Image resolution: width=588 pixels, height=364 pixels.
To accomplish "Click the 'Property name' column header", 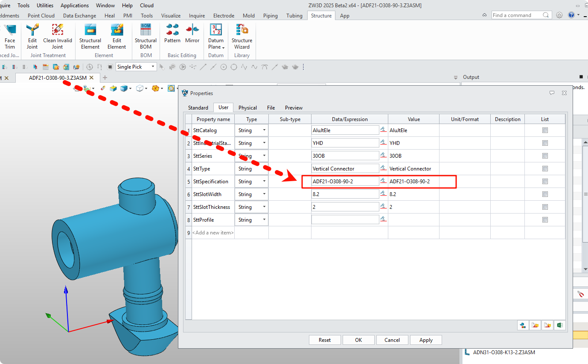I will (x=213, y=119).
